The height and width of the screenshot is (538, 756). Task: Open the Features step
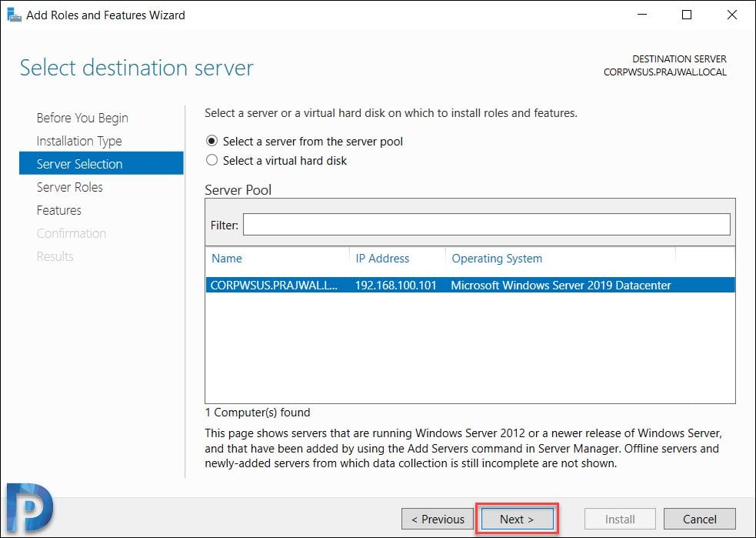tap(58, 210)
